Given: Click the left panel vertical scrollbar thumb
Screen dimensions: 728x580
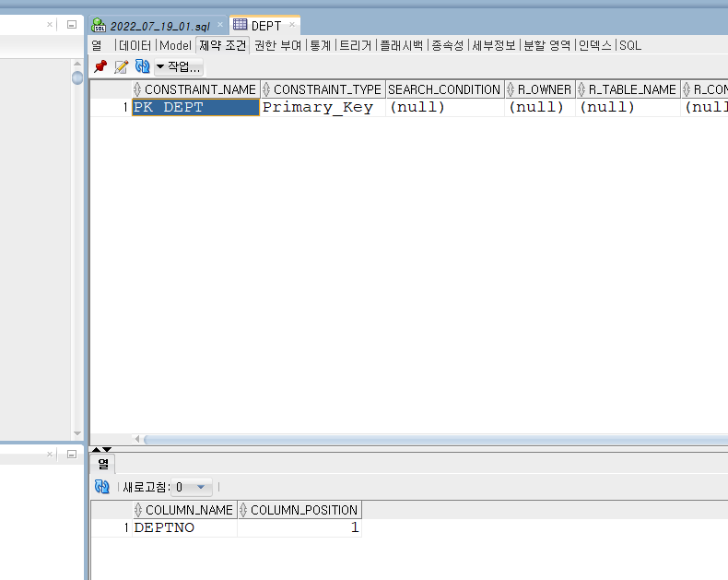Looking at the screenshot, I should (x=77, y=77).
